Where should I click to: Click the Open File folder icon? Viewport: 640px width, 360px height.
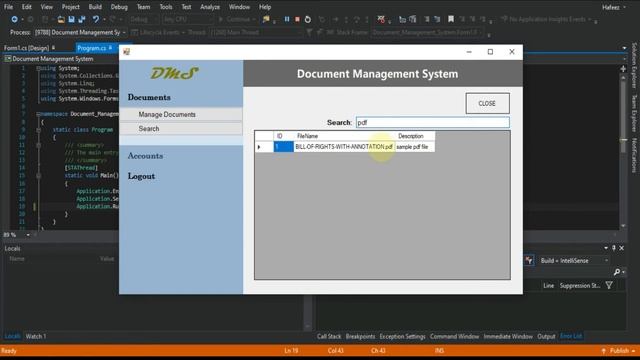(61, 19)
